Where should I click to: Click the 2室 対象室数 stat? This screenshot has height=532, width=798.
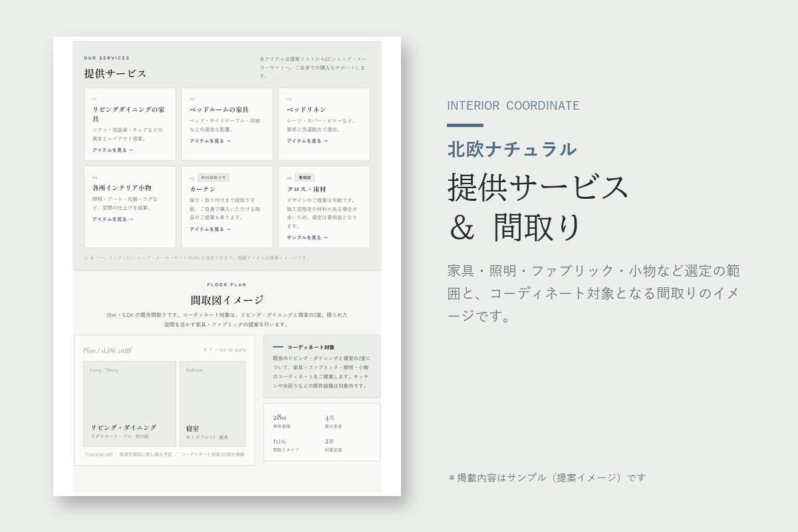click(x=333, y=445)
